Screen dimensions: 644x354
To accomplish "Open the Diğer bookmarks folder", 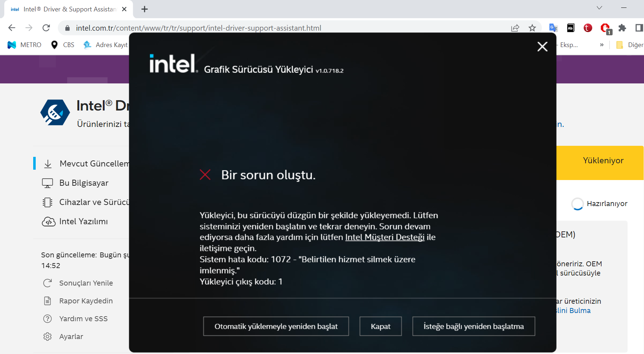I will pos(630,45).
